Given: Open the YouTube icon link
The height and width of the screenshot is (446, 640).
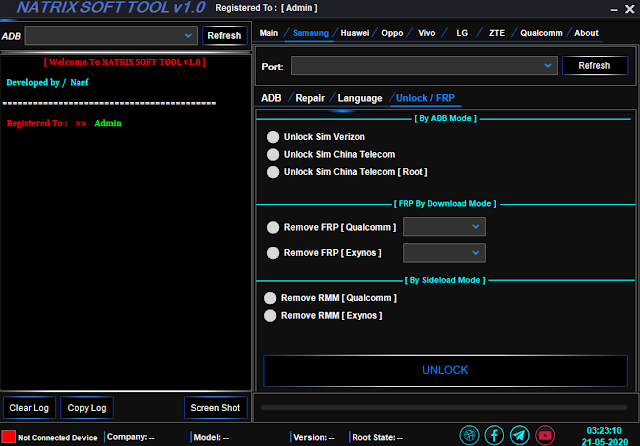Looking at the screenshot, I should (x=545, y=435).
